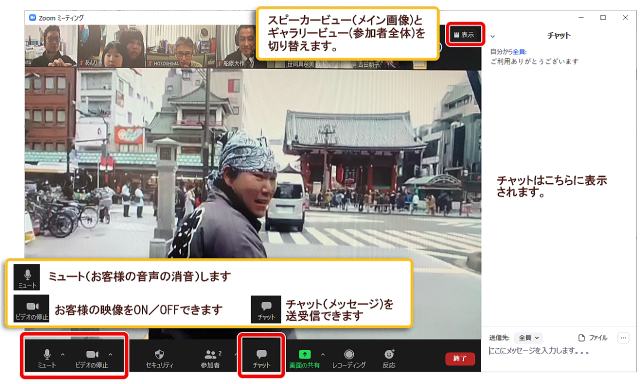Select the first participant video thumbnail
This screenshot has width=640, height=384.
point(51,46)
